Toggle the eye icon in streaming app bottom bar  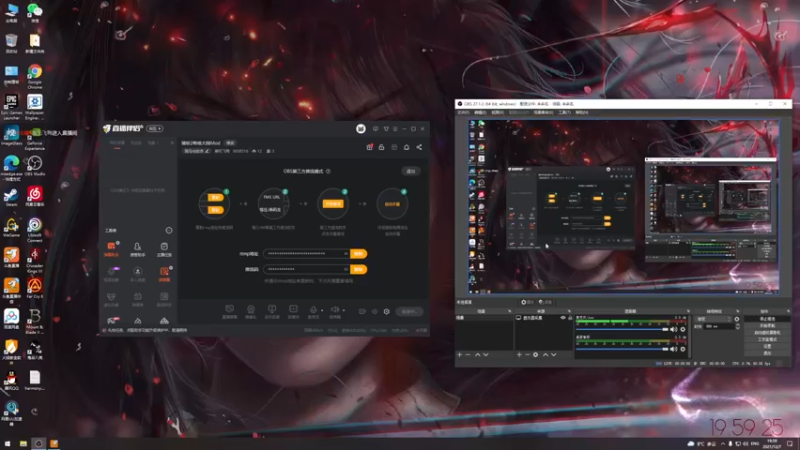click(374, 311)
